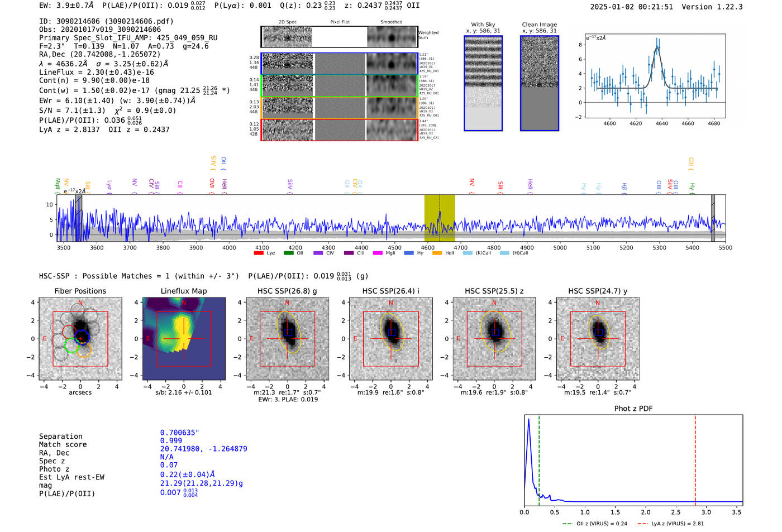Image resolution: width=782 pixels, height=532 pixels.
Task: Click the LineFlux = 2.30(±0.43)e-16 value
Action: tap(97, 72)
